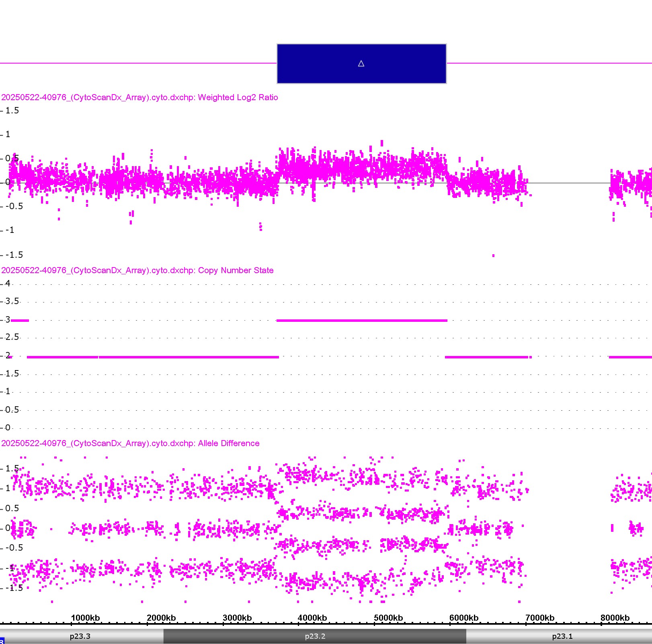Select the long copy number 3 segment

[362, 321]
